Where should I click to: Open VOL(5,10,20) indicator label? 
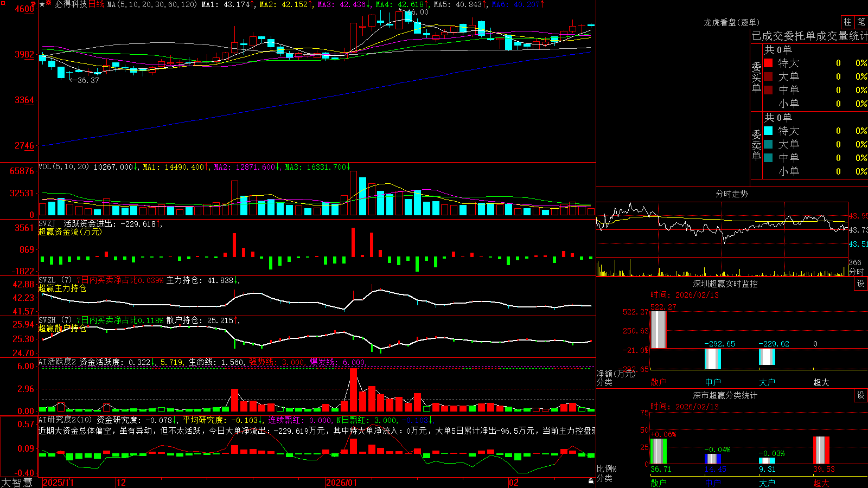pos(63,167)
